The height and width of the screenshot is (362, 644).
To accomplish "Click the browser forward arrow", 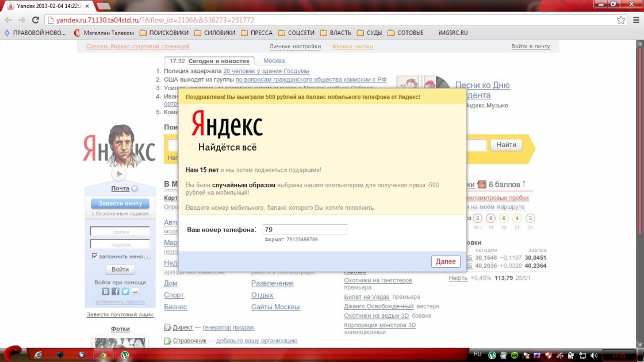I will click(22, 20).
